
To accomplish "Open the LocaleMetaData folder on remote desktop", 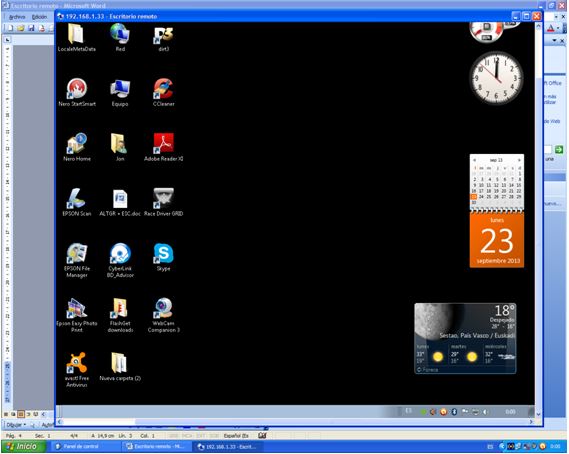I will pos(77,38).
